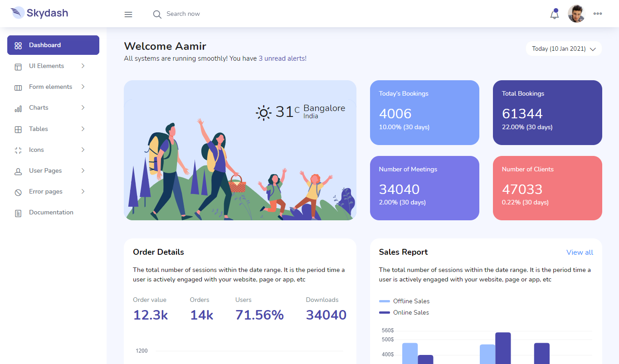
Task: Click View all in Sales Report
Action: coord(580,252)
